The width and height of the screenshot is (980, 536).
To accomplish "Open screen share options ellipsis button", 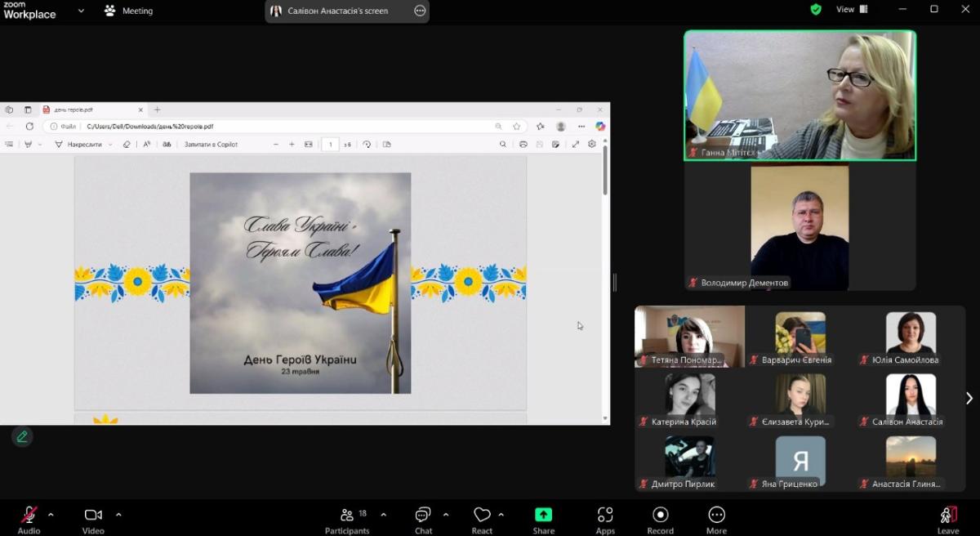I will tap(420, 11).
